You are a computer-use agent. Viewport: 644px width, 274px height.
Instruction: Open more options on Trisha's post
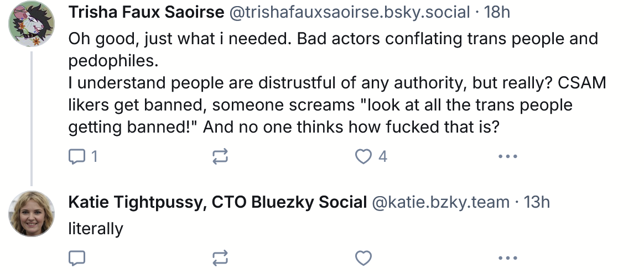(x=507, y=157)
